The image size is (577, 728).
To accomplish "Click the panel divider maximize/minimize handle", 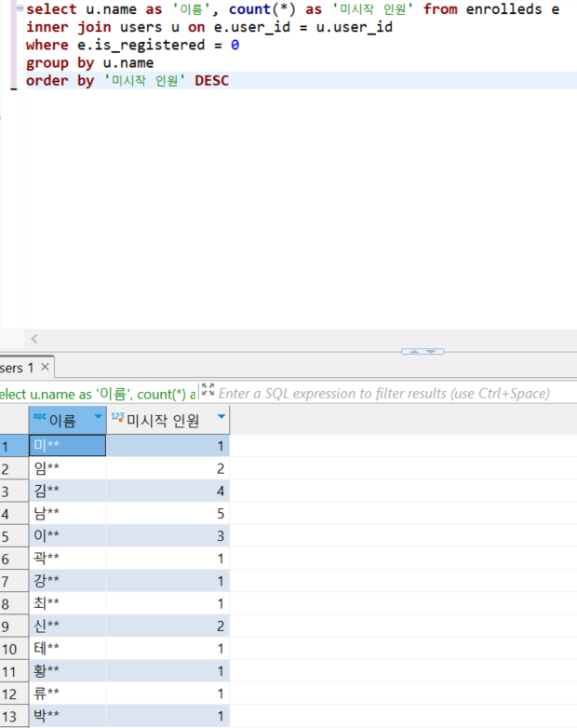I will (x=423, y=352).
